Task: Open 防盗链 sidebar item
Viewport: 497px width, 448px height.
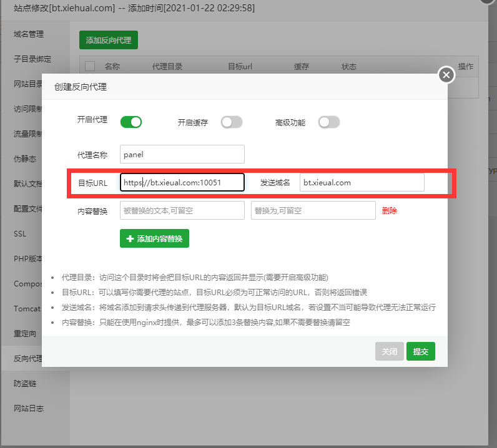Action: (25, 383)
